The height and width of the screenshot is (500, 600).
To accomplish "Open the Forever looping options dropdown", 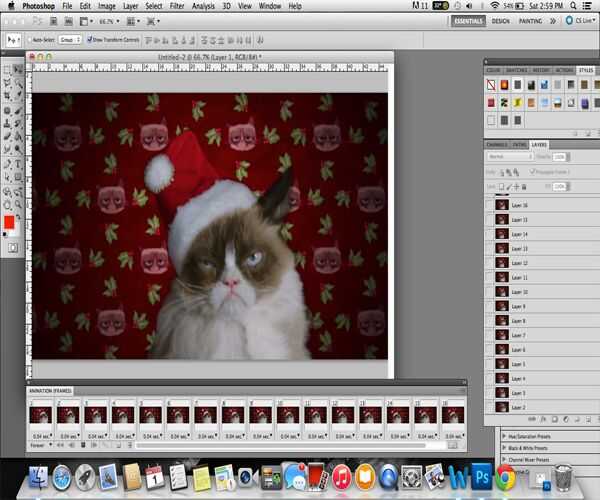I will click(41, 445).
